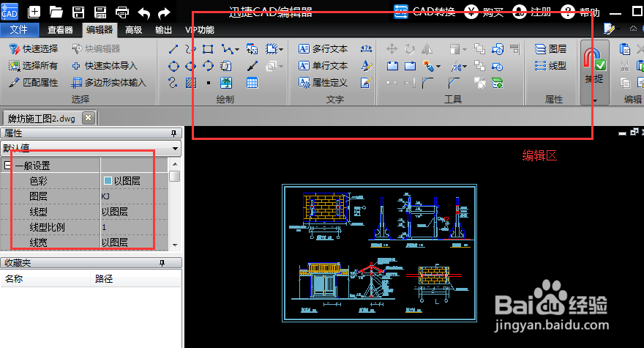644x348 pixels.
Task: Undo the last action
Action: (x=143, y=13)
